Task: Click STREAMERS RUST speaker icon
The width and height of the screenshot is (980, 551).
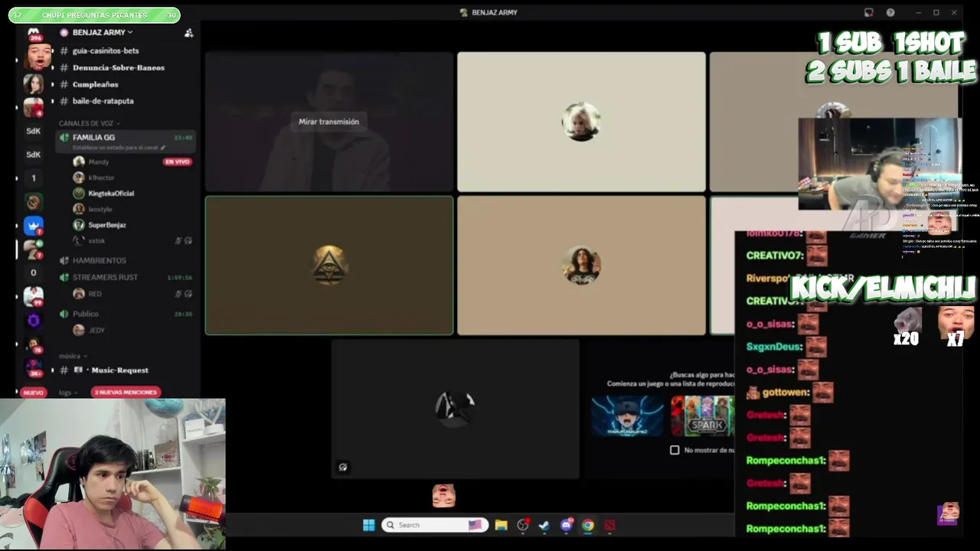Action: pos(64,277)
